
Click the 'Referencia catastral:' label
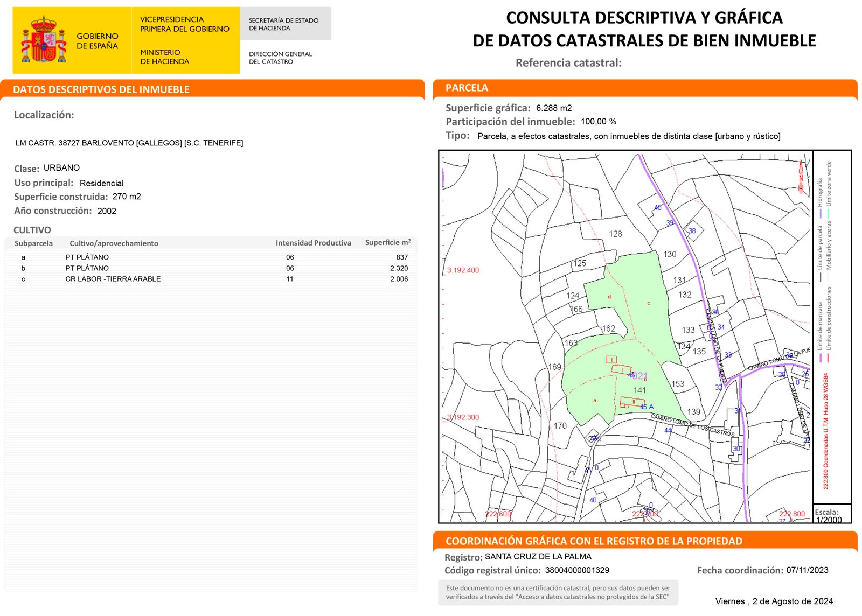pyautogui.click(x=568, y=63)
